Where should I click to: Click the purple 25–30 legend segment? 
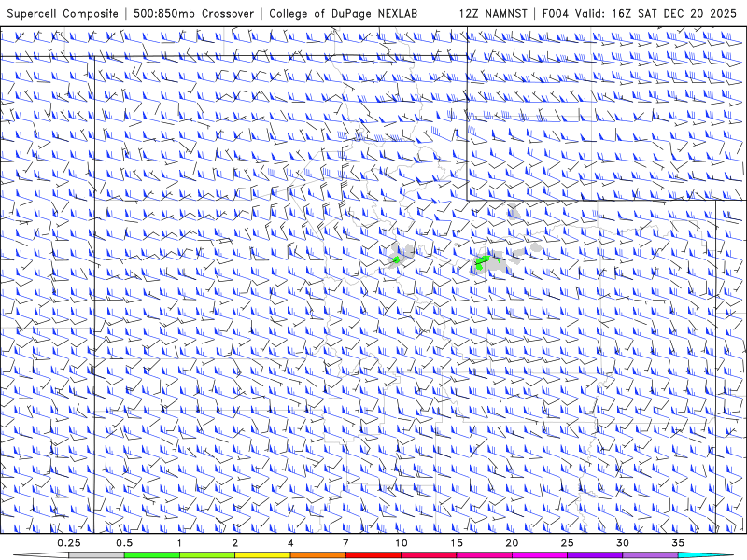595,555
